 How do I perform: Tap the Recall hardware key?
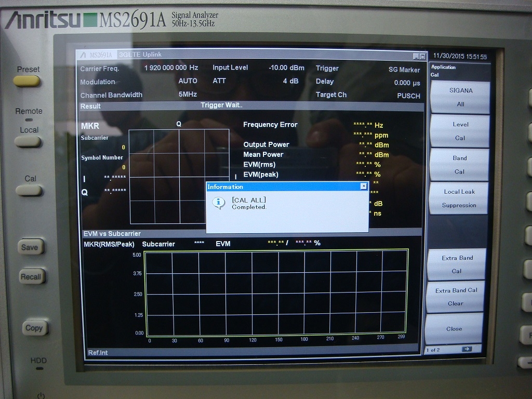32,276
